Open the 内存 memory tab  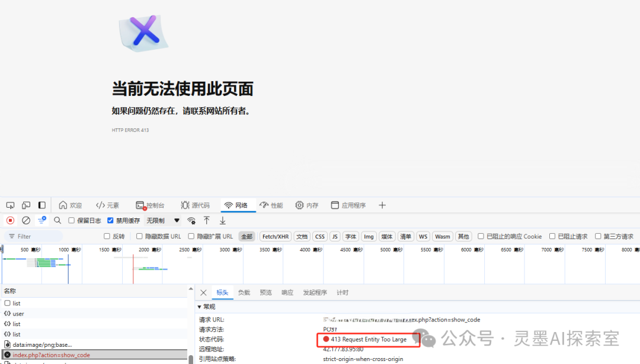tap(307, 205)
